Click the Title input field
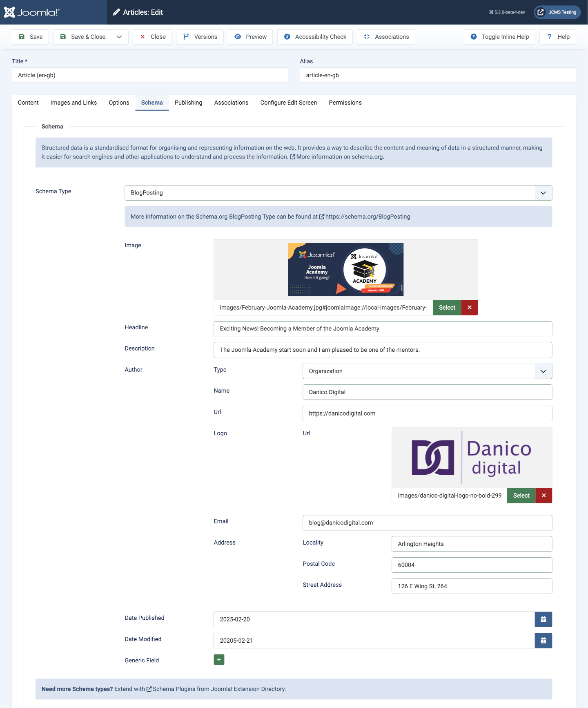 click(x=150, y=75)
